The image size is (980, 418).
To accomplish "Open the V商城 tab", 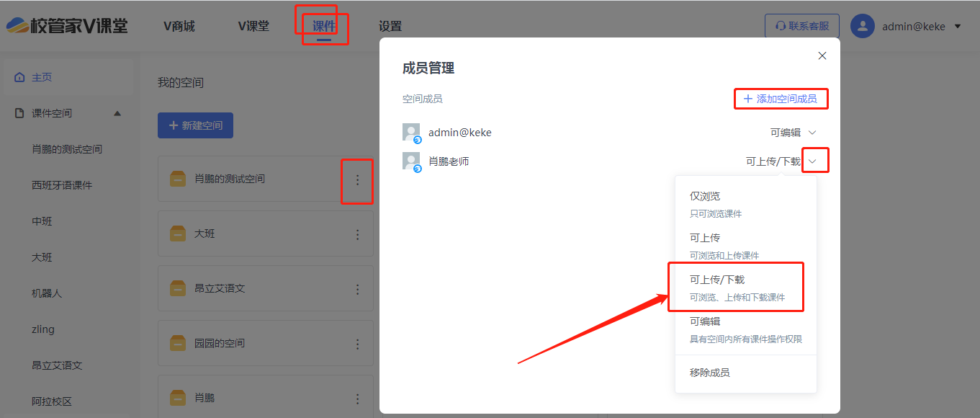I will [x=179, y=27].
